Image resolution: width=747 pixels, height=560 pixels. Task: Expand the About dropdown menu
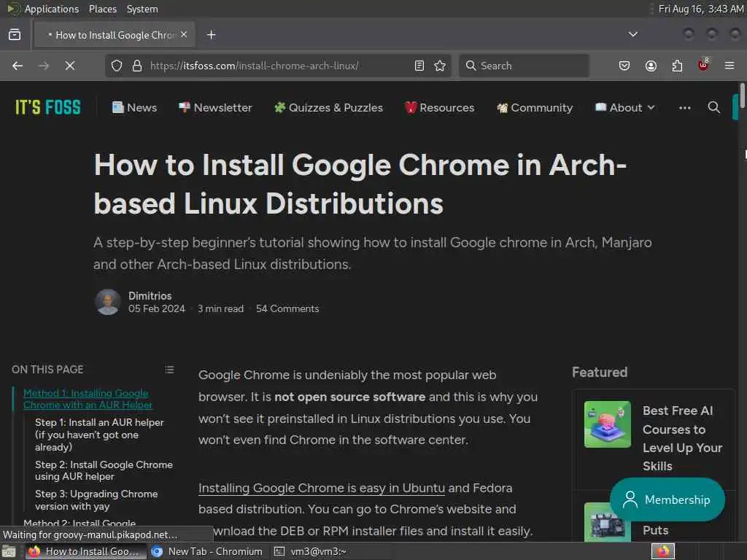point(625,108)
